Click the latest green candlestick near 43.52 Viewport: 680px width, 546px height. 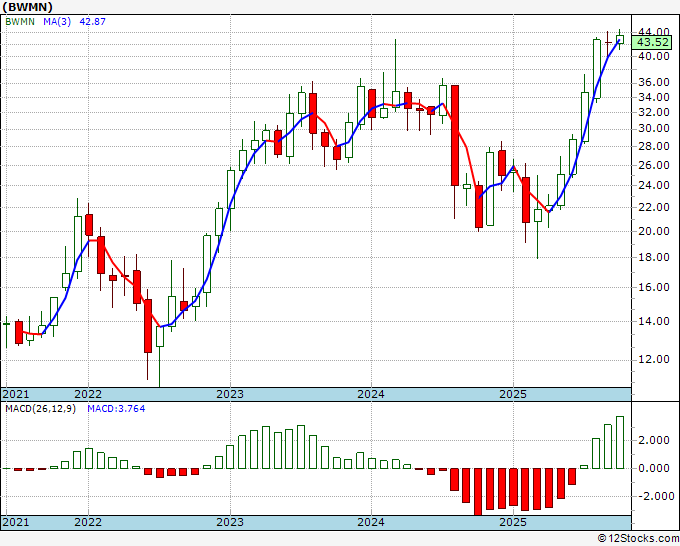coord(620,39)
